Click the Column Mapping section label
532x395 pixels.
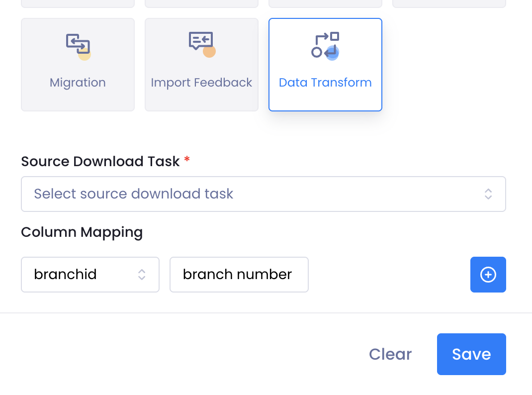(82, 232)
